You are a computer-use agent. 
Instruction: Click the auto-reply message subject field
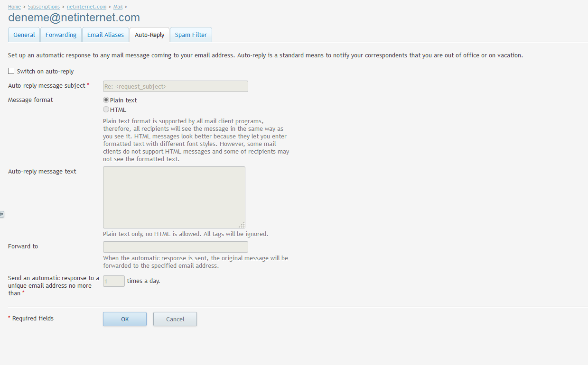[x=175, y=86]
